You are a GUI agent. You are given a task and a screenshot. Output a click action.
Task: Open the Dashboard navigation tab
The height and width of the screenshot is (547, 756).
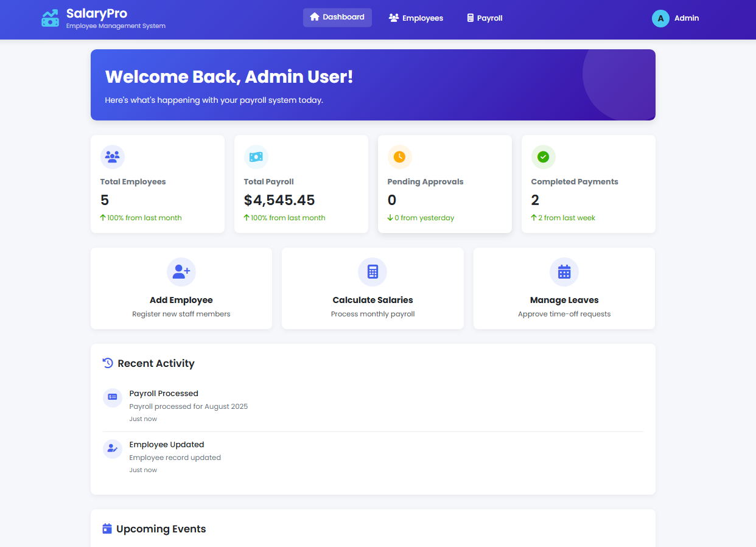pyautogui.click(x=337, y=18)
